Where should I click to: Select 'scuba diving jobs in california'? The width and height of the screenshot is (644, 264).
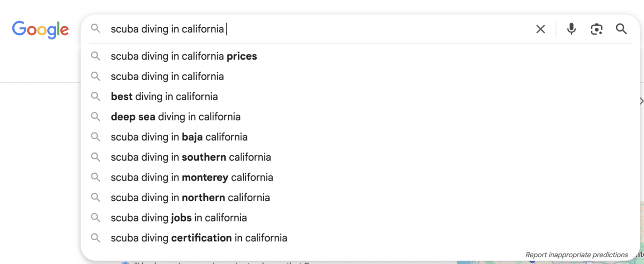point(360,218)
